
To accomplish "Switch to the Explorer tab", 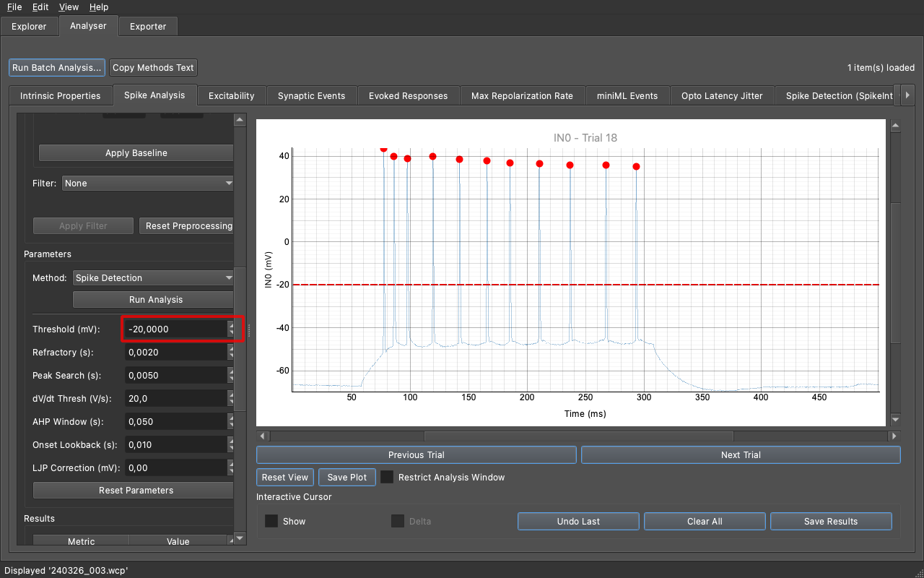I will click(x=29, y=27).
